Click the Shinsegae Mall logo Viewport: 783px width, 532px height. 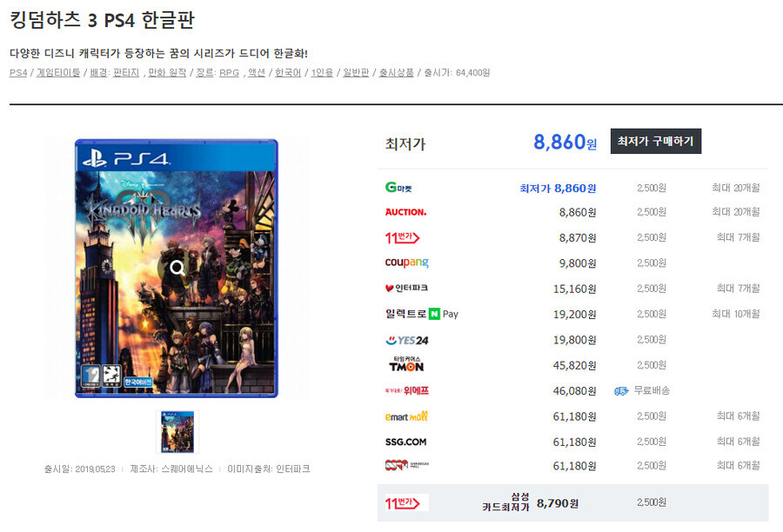tap(409, 466)
